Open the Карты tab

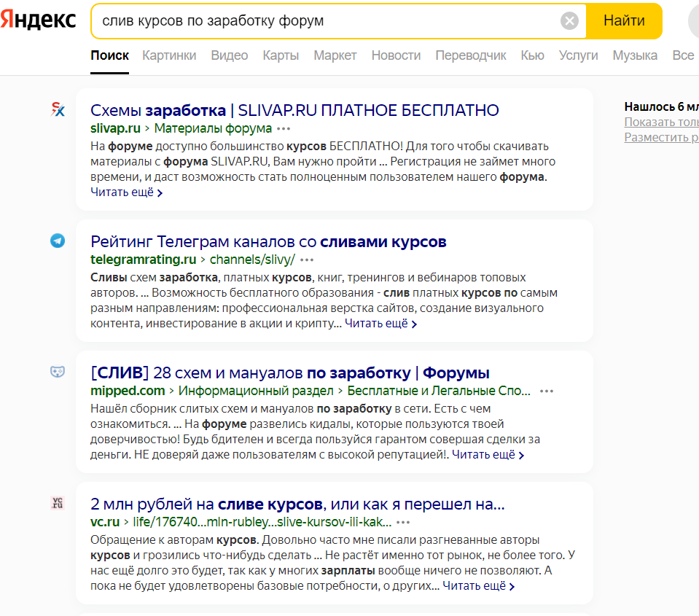(x=281, y=55)
